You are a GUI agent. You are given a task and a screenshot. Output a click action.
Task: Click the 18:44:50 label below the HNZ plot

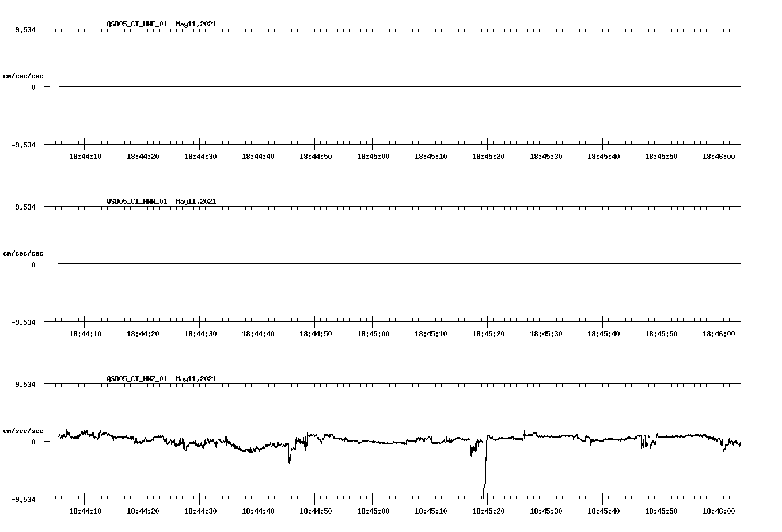pyautogui.click(x=316, y=510)
